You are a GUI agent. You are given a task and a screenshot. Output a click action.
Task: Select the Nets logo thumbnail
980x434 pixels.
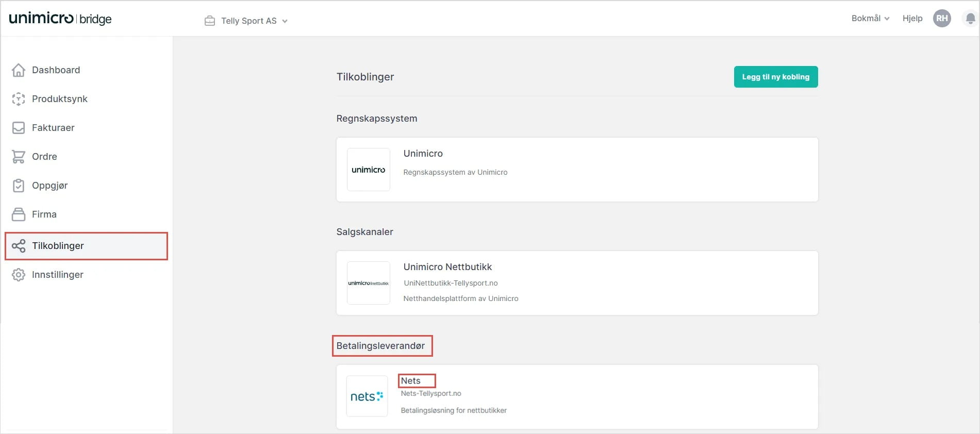coord(367,396)
